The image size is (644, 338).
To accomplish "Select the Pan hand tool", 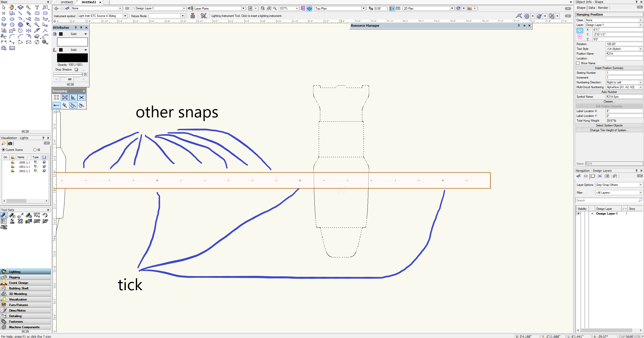I will click(x=12, y=7).
